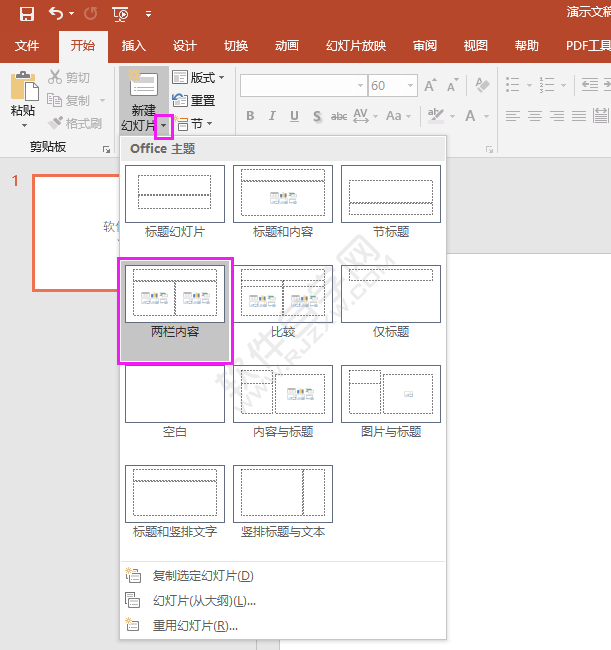Click the start-from-beginning slideshow icon

pos(120,14)
